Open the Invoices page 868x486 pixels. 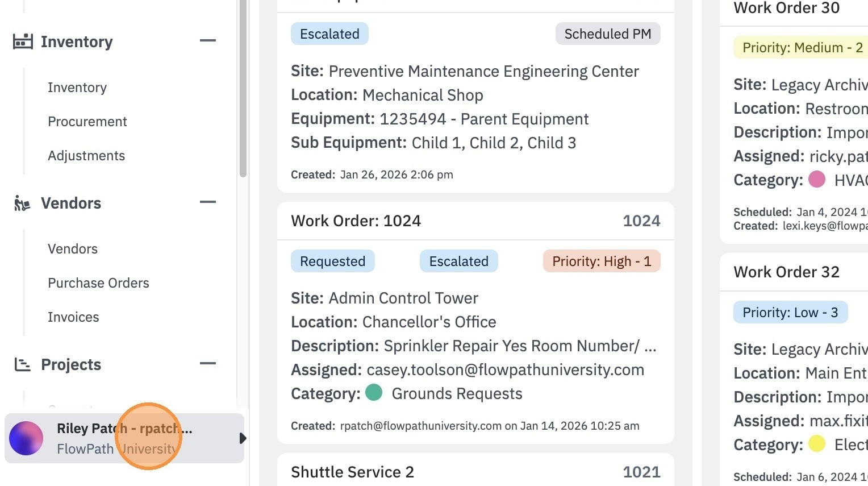coord(73,317)
